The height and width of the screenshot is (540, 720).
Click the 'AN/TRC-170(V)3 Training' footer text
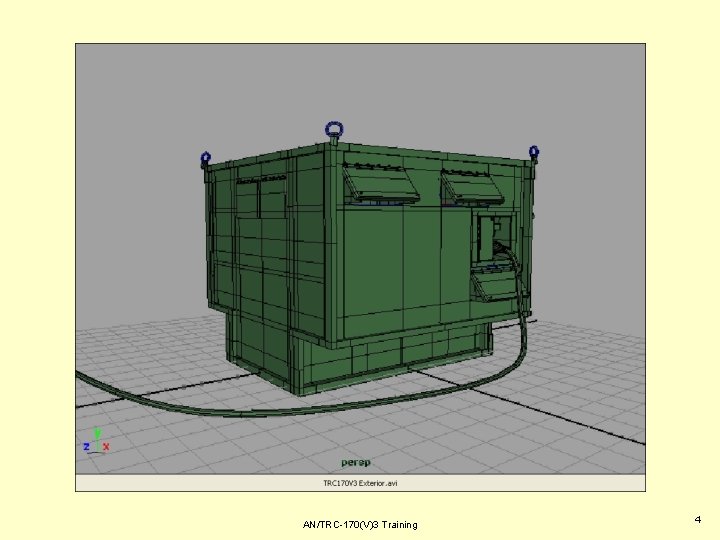tap(360, 524)
